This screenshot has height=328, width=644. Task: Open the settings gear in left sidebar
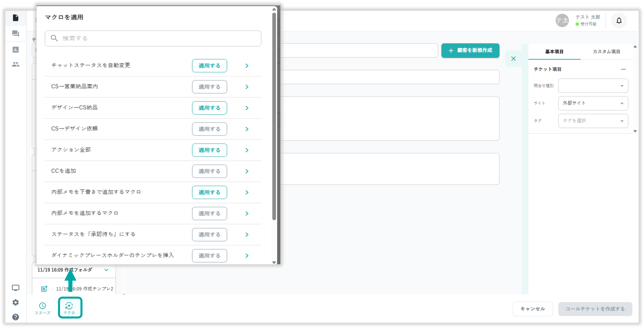pyautogui.click(x=16, y=302)
